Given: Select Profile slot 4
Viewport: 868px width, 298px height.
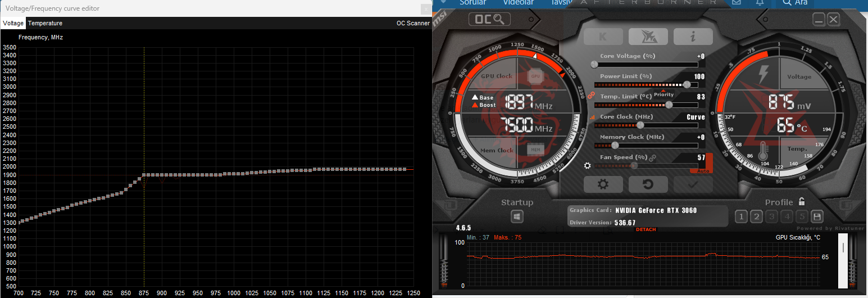Looking at the screenshot, I should (787, 216).
